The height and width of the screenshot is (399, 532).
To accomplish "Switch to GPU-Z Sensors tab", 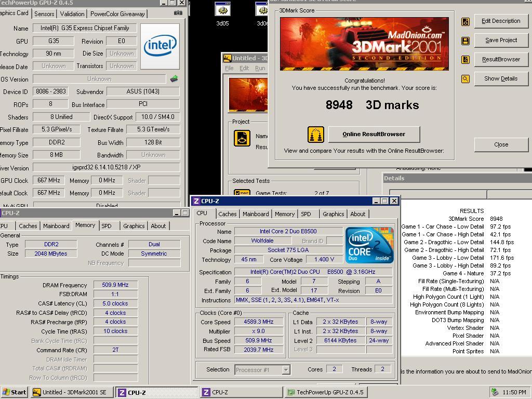I will click(44, 14).
